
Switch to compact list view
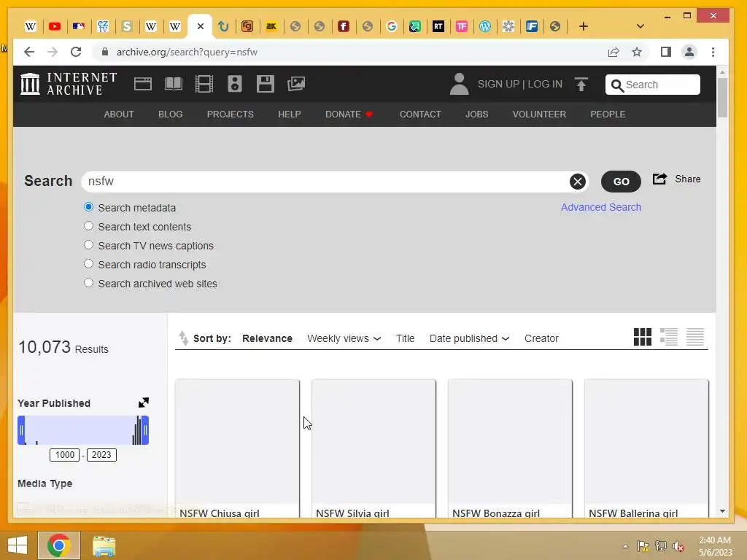coord(695,337)
